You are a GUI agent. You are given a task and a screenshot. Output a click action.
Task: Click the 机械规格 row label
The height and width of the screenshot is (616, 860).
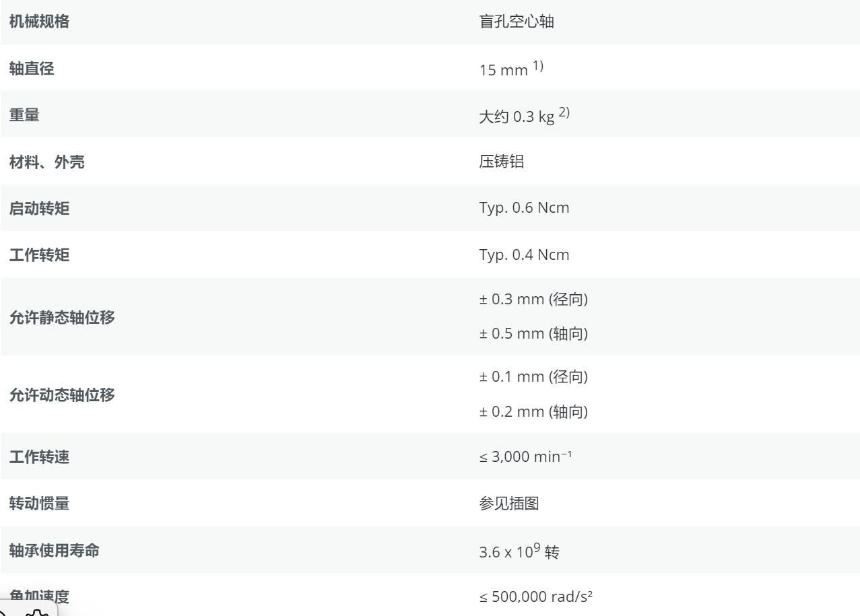pos(39,22)
